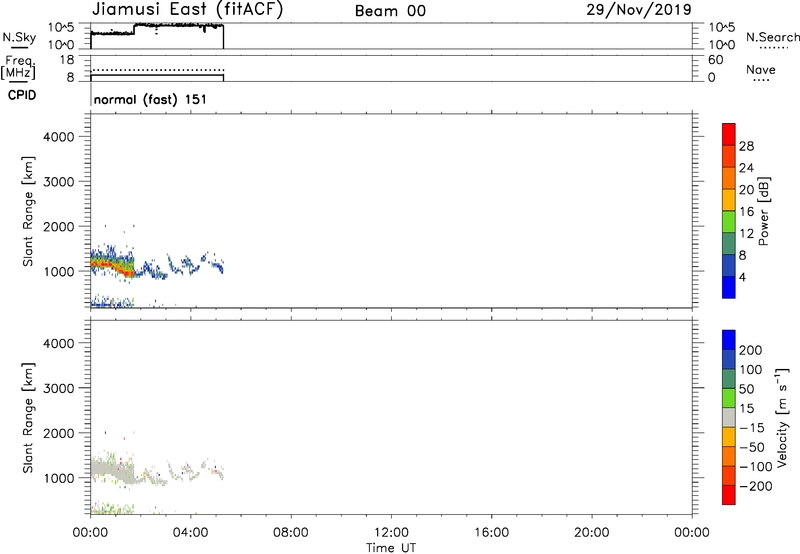
Task: Click the 'Freq. [MHz]' axis label
Action: point(18,67)
